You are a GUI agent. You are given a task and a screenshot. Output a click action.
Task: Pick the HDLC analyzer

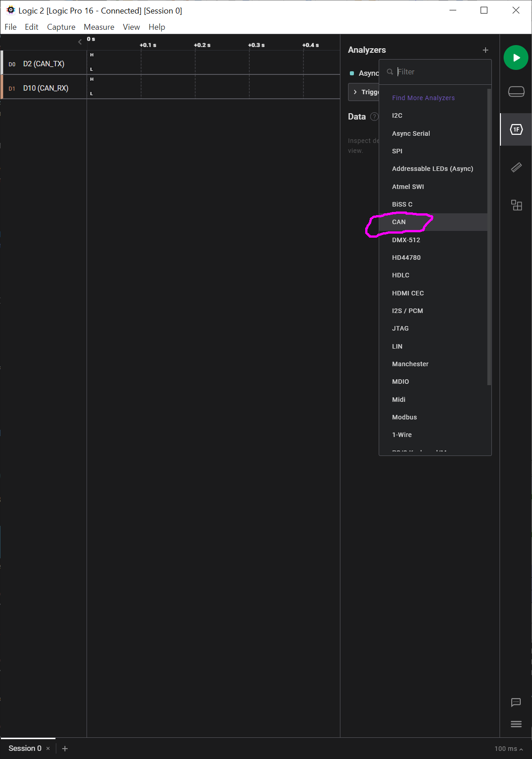pyautogui.click(x=433, y=275)
